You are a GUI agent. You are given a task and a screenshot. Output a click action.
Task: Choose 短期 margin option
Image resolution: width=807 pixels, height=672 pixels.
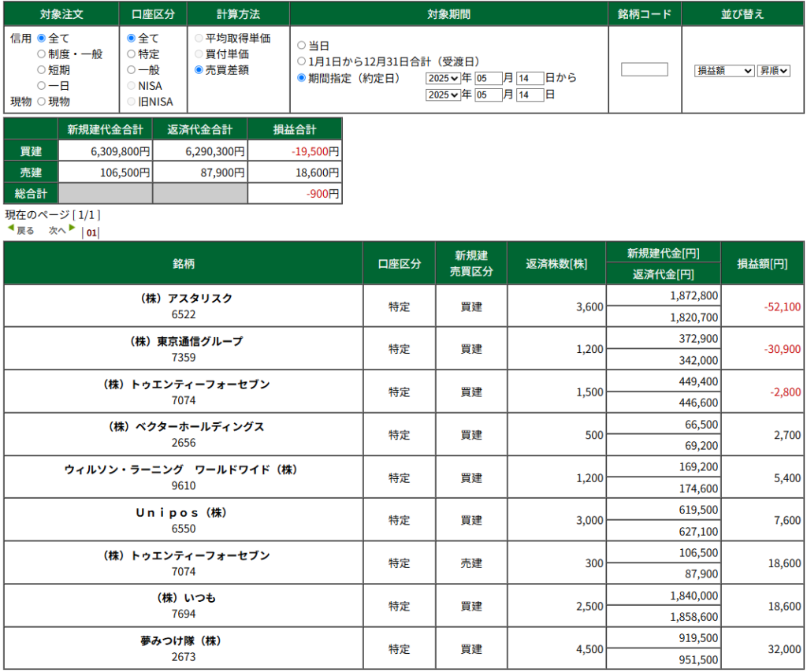[42, 70]
